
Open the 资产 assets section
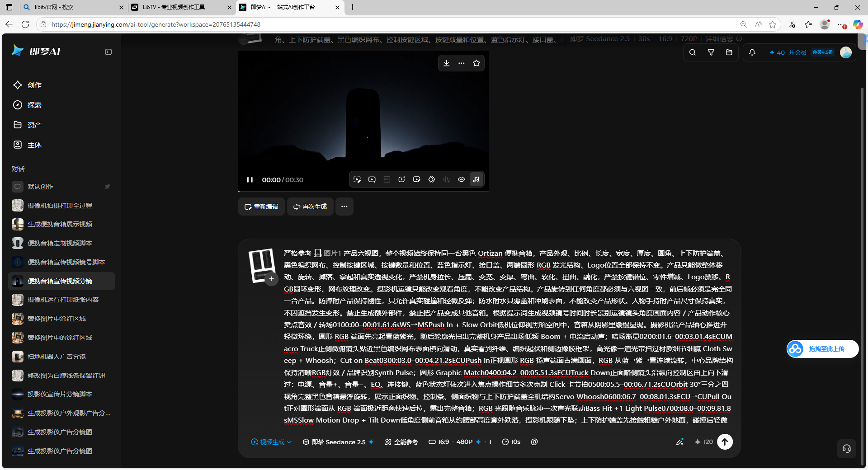[61, 125]
